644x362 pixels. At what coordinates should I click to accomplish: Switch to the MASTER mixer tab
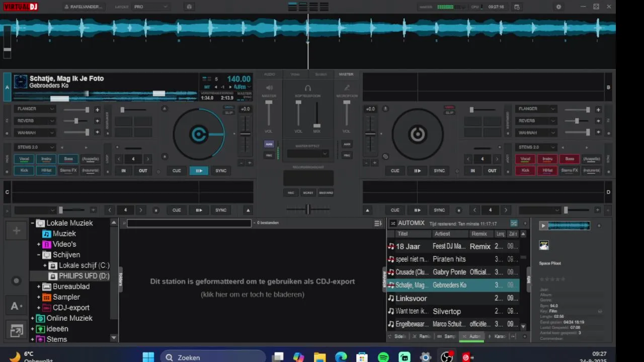tap(346, 74)
